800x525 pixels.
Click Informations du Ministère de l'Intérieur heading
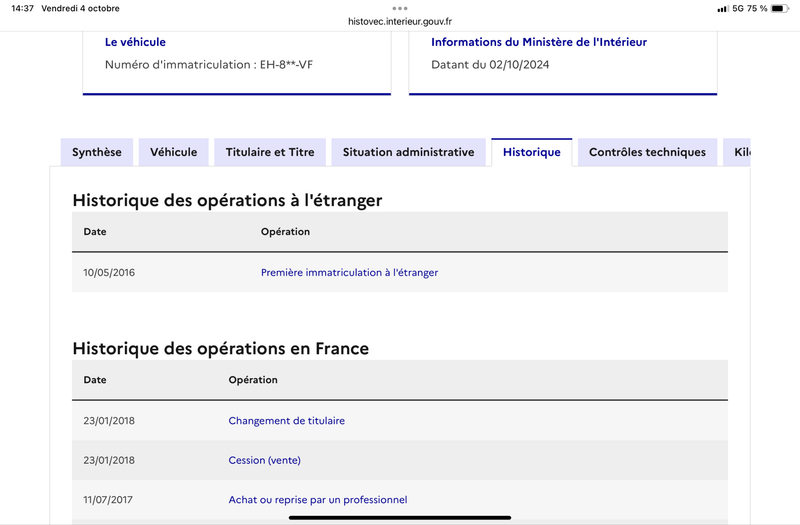point(539,42)
